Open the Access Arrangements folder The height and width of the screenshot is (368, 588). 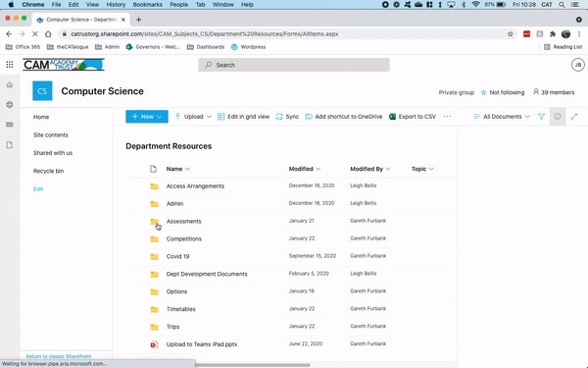(x=195, y=185)
